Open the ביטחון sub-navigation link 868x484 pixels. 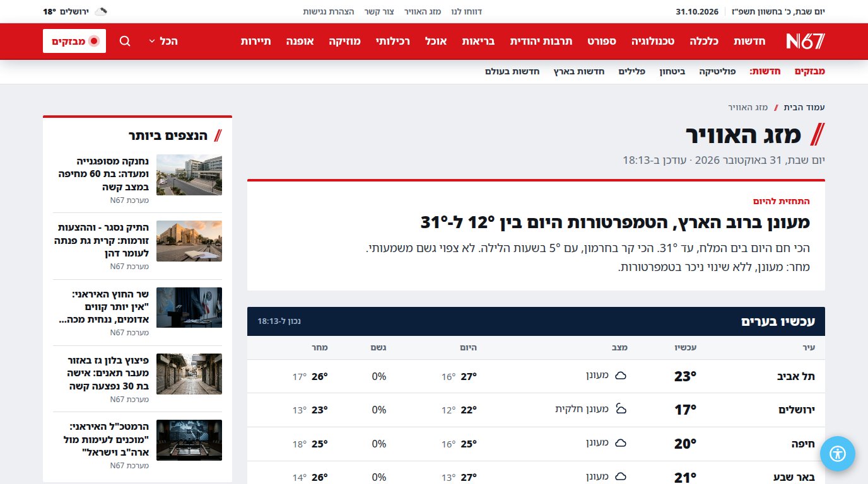[672, 71]
